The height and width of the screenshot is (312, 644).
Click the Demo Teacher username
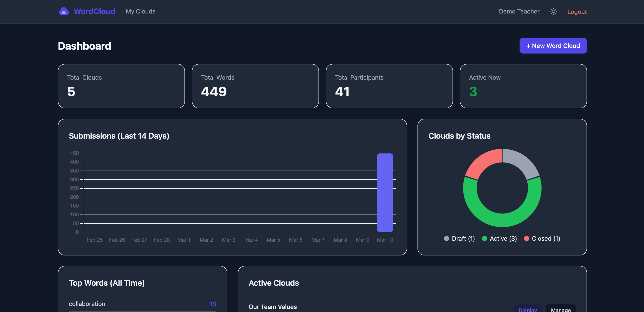tap(519, 12)
